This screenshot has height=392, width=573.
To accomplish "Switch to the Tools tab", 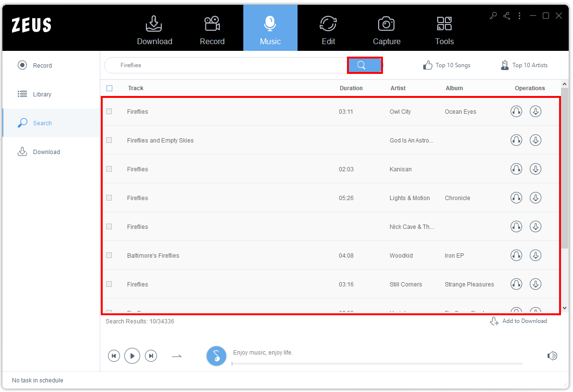I will tap(444, 30).
